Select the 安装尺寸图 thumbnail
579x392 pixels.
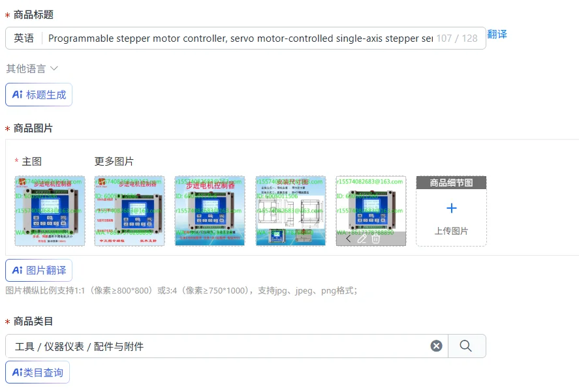tap(290, 211)
